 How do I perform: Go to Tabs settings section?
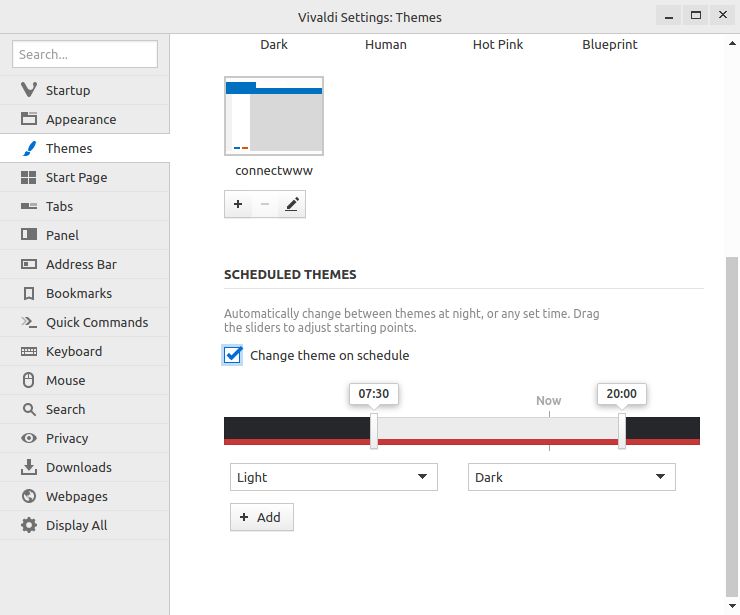59,206
